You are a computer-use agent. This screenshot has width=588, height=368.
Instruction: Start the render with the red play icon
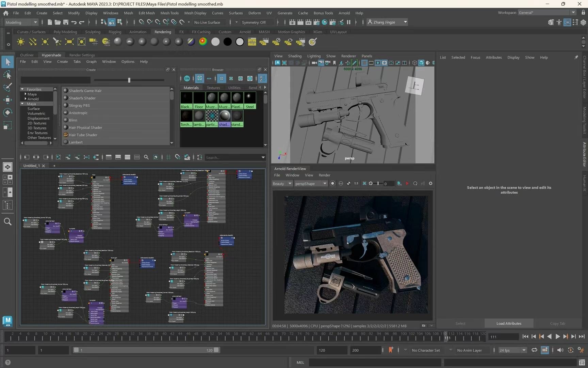[407, 183]
